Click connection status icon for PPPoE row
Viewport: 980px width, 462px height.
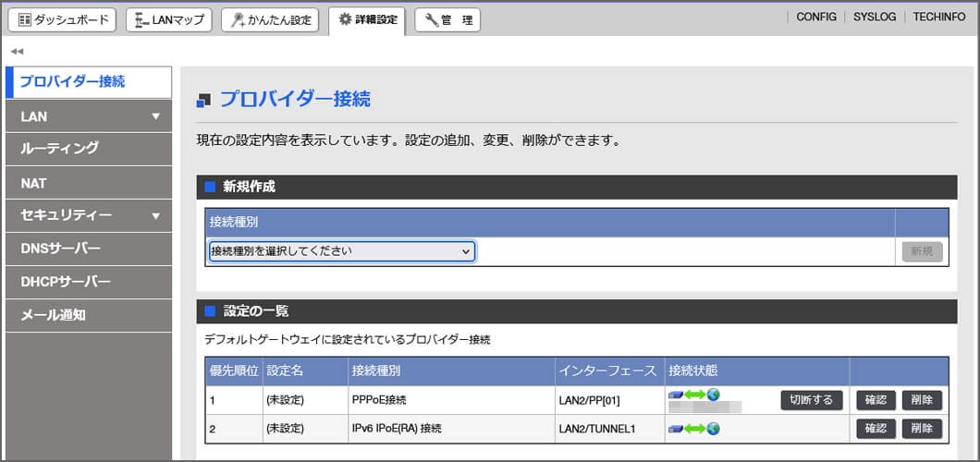(x=694, y=395)
